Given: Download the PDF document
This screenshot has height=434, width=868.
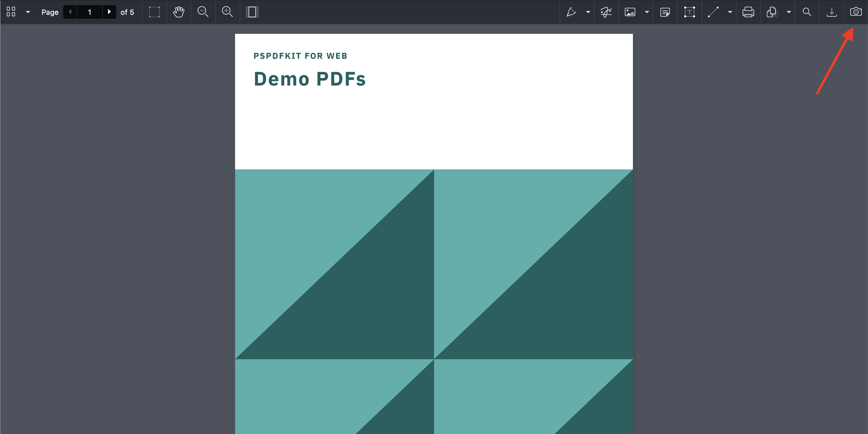Looking at the screenshot, I should 832,12.
